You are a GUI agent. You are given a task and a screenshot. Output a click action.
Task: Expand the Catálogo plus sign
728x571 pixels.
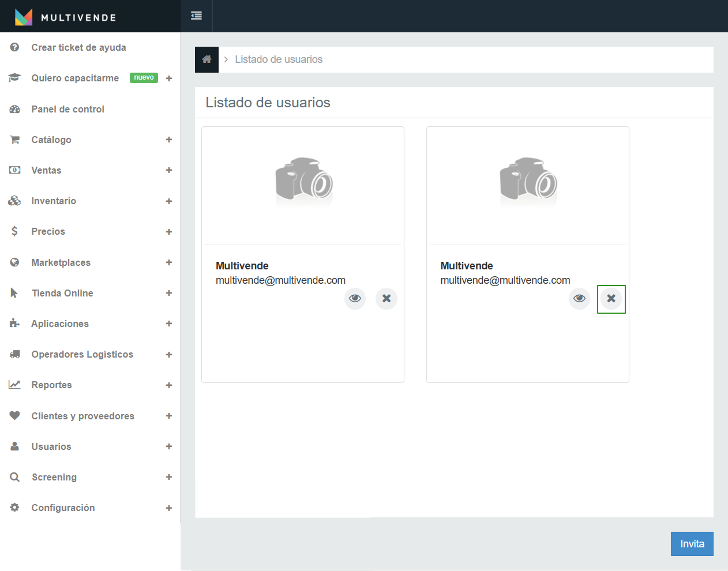(x=169, y=140)
